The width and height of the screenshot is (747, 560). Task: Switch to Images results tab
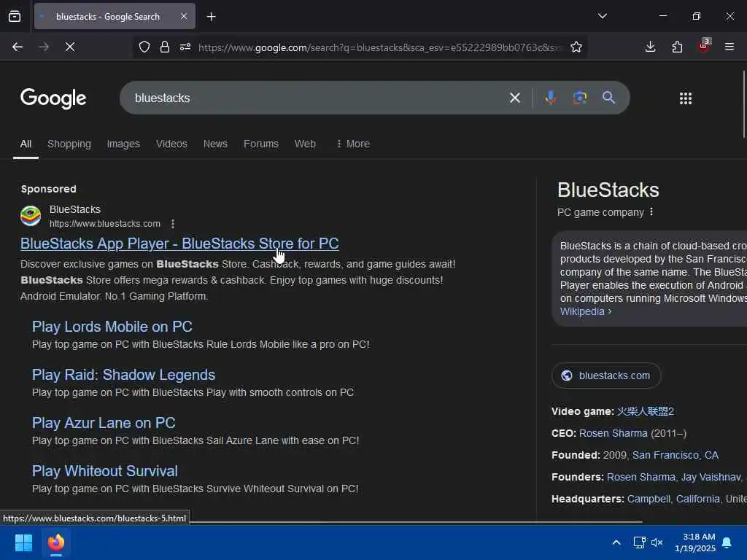(123, 144)
